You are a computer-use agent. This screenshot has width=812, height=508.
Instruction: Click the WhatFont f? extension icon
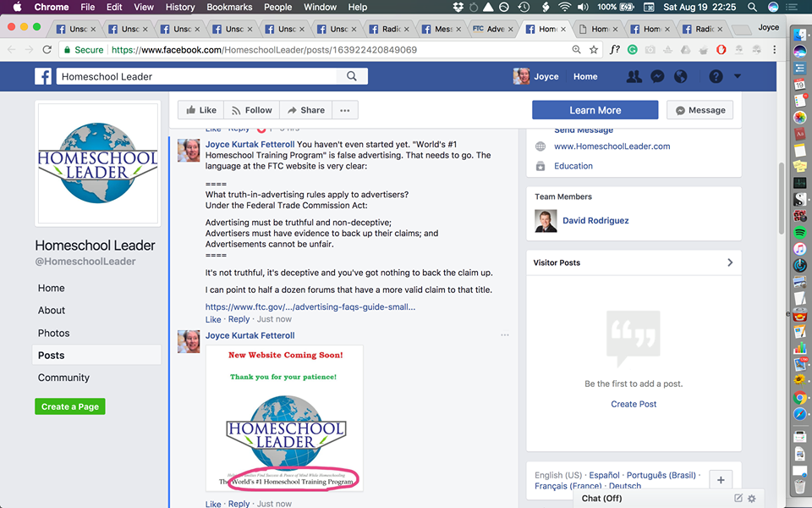pos(615,50)
